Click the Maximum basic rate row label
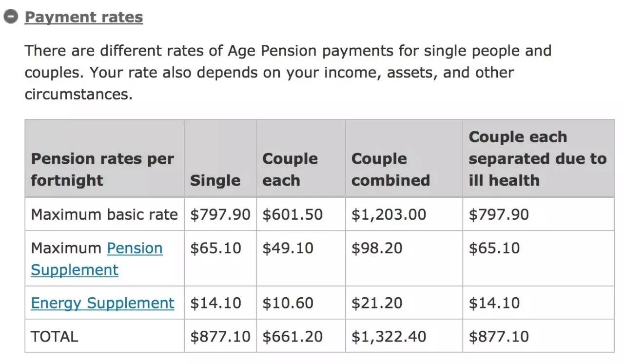This screenshot has width=624, height=364. pyautogui.click(x=104, y=214)
